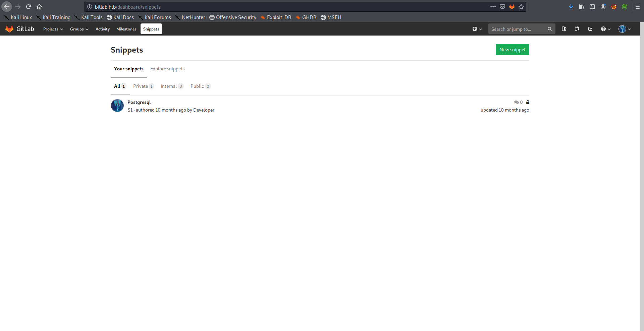This screenshot has height=331, width=644.
Task: Reload the page with refresh icon
Action: click(29, 7)
